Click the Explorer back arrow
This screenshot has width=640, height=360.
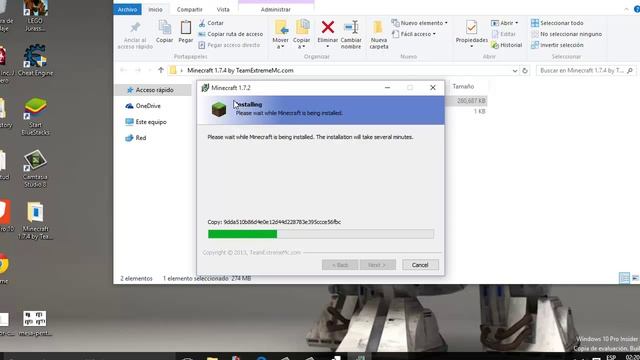coord(123,70)
